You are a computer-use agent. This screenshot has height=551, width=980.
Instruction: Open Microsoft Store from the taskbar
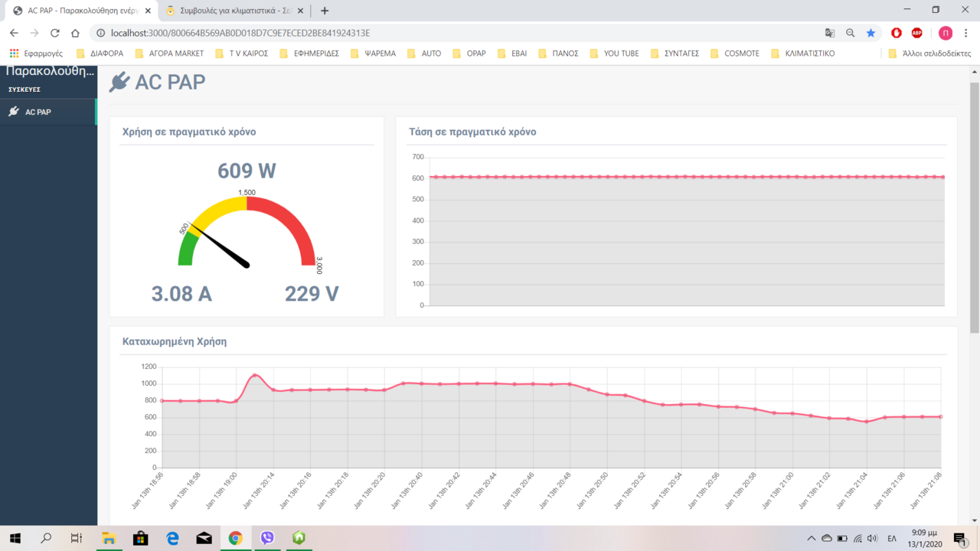(140, 538)
